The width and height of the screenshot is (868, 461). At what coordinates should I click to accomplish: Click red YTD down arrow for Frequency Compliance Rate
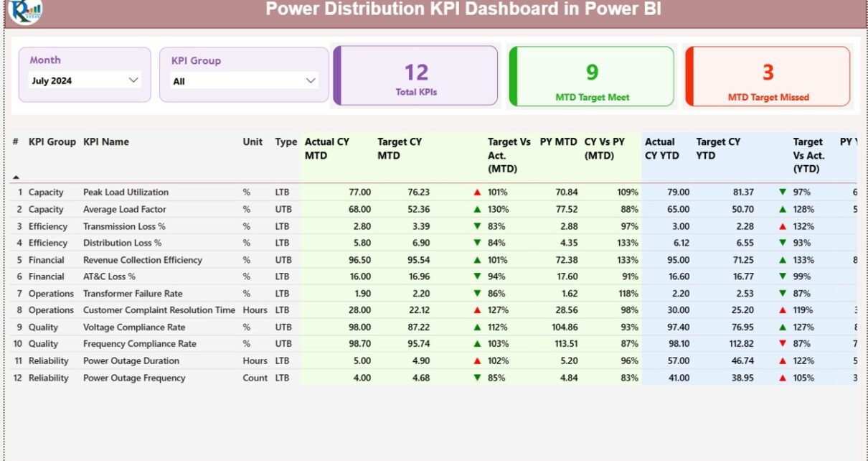(x=783, y=344)
